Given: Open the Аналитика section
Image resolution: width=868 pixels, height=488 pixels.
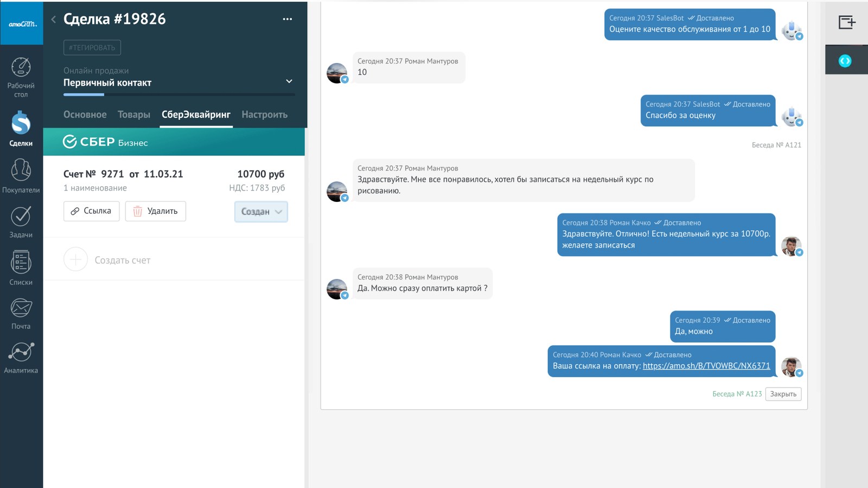Looking at the screenshot, I should coord(21,358).
